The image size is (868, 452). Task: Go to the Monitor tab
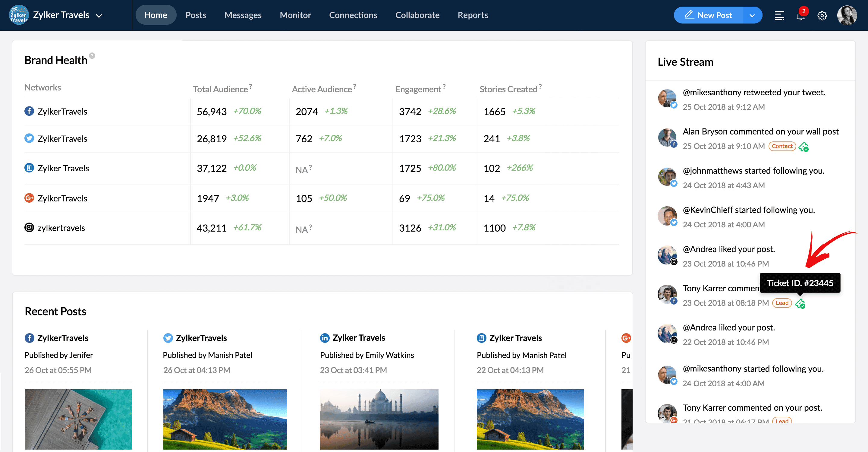coord(295,15)
